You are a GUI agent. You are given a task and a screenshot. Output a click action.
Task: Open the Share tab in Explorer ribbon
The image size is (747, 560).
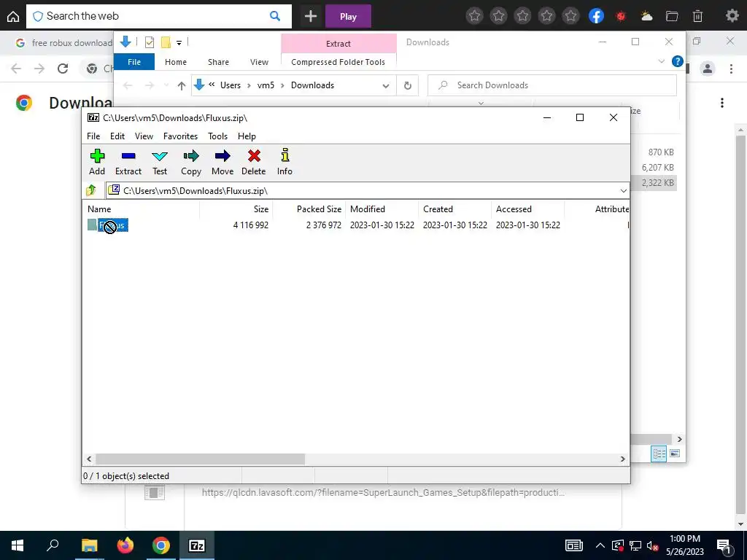pyautogui.click(x=218, y=62)
